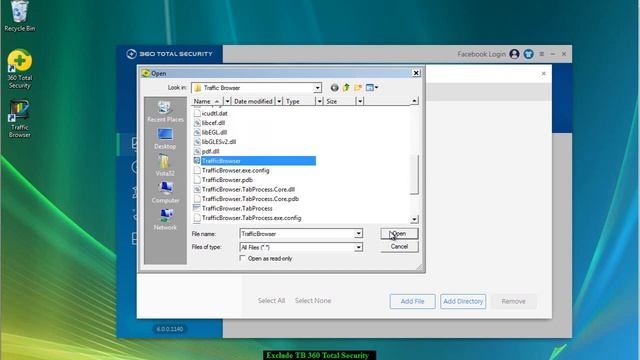Click Add Directory button
This screenshot has width=640, height=360.
click(x=463, y=301)
